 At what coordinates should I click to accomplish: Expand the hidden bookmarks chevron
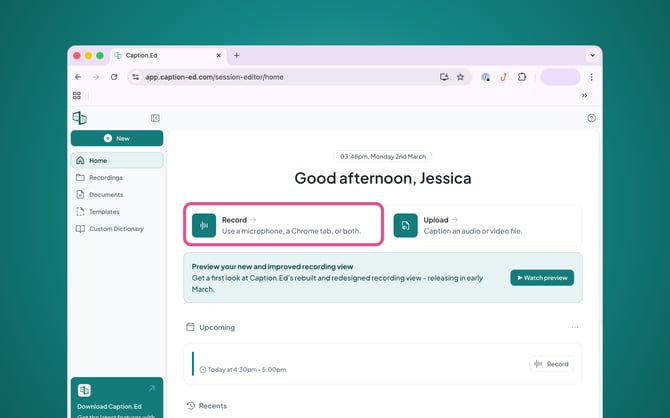click(x=584, y=96)
